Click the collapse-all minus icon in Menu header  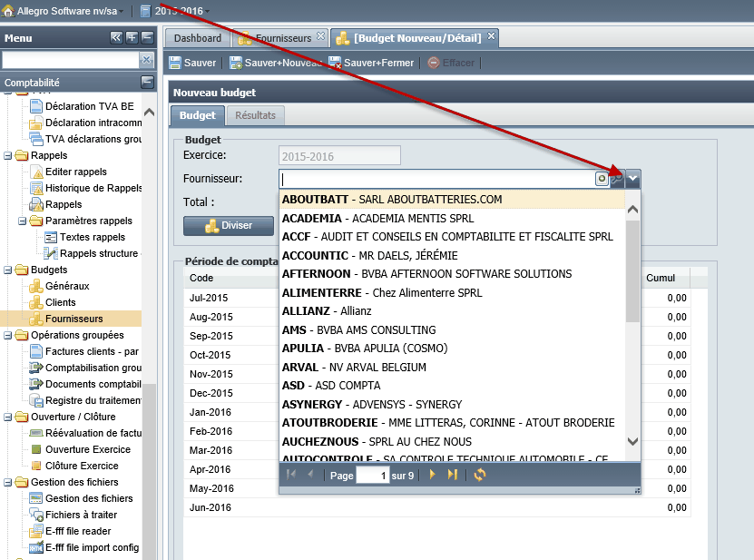pyautogui.click(x=147, y=37)
